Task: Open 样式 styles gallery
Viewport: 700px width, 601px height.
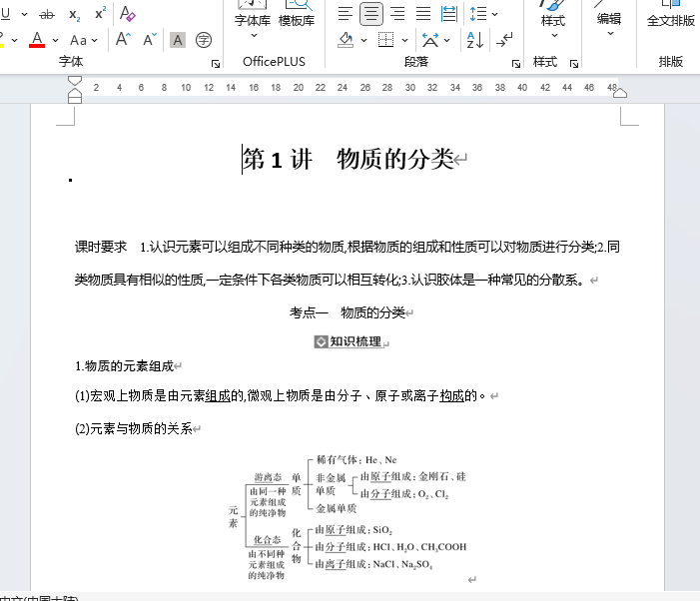Action: coord(553,20)
